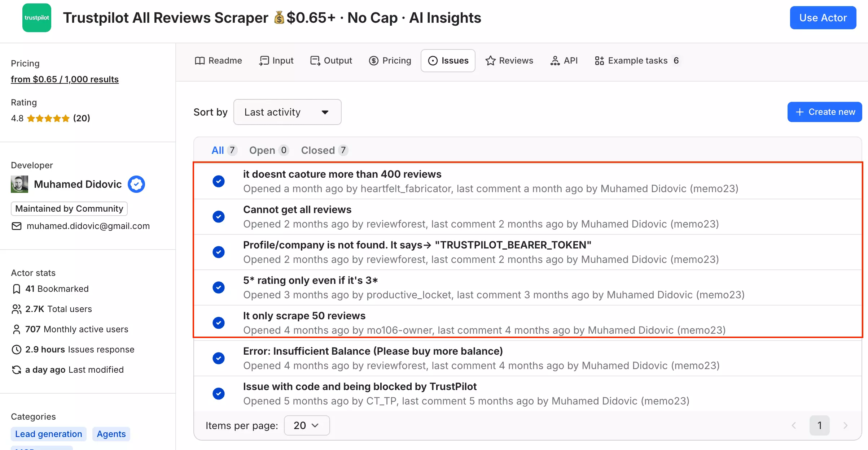Select page 1 in pagination

click(819, 425)
